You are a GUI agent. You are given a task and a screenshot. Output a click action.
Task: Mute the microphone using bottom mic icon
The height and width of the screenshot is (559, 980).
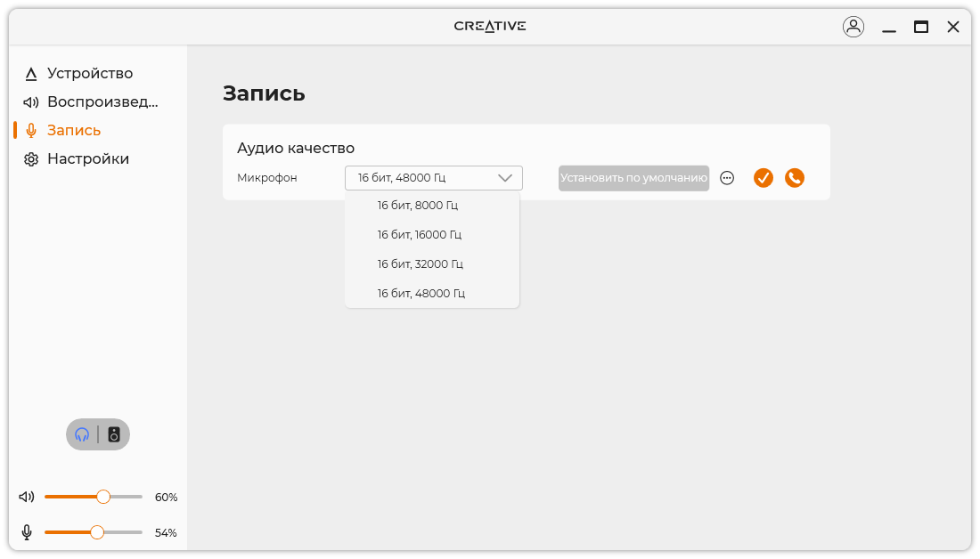click(27, 532)
